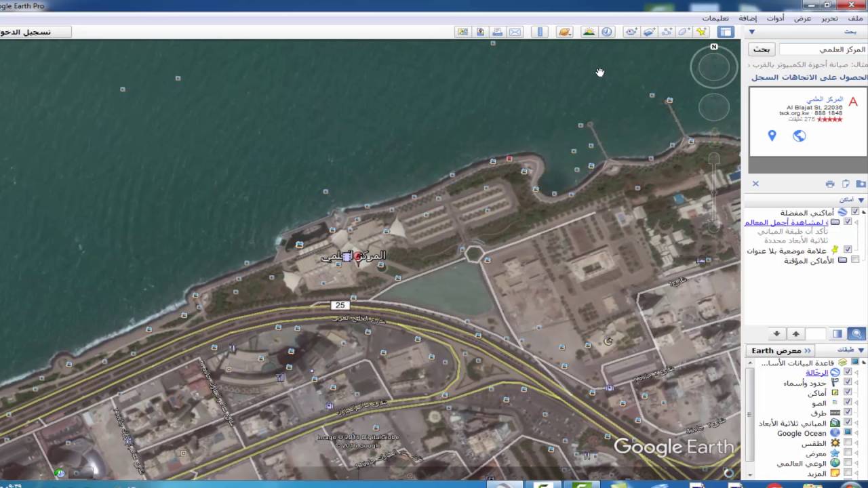868x488 pixels.
Task: Toggle places panel opacity view icon
Action: [837, 333]
